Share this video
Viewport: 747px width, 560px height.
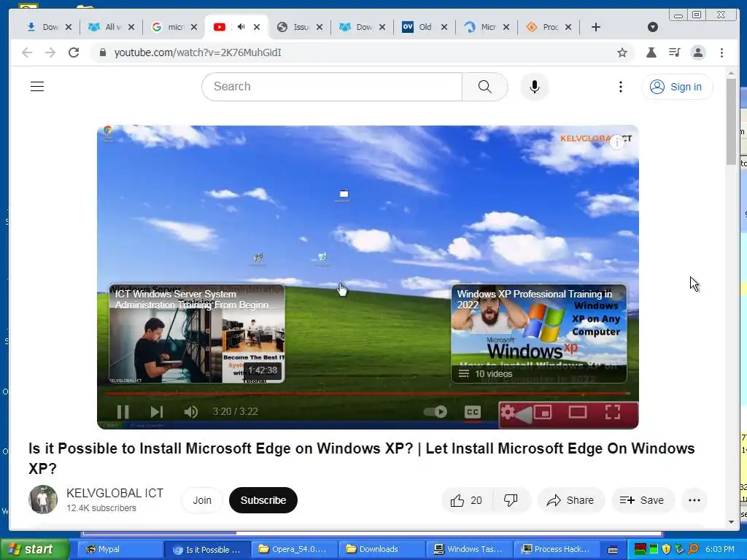coord(570,500)
